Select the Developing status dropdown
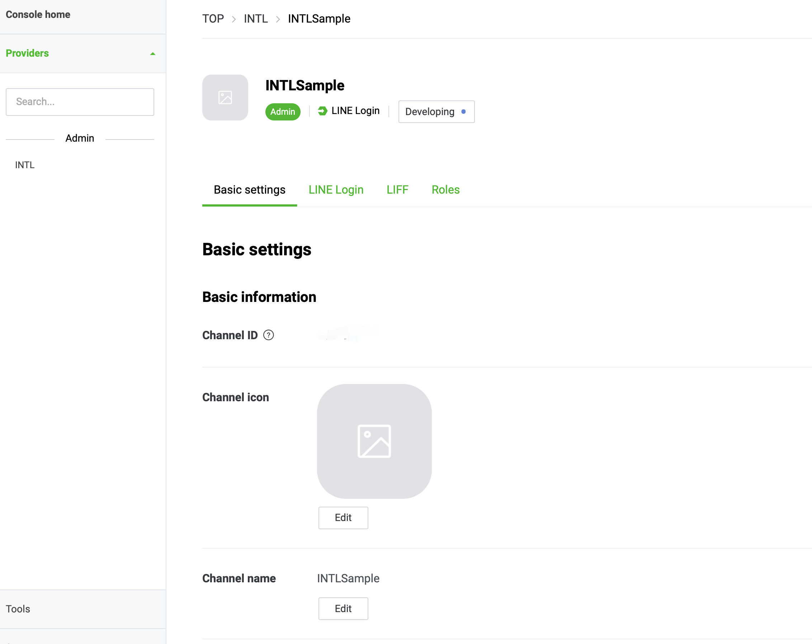 [436, 112]
